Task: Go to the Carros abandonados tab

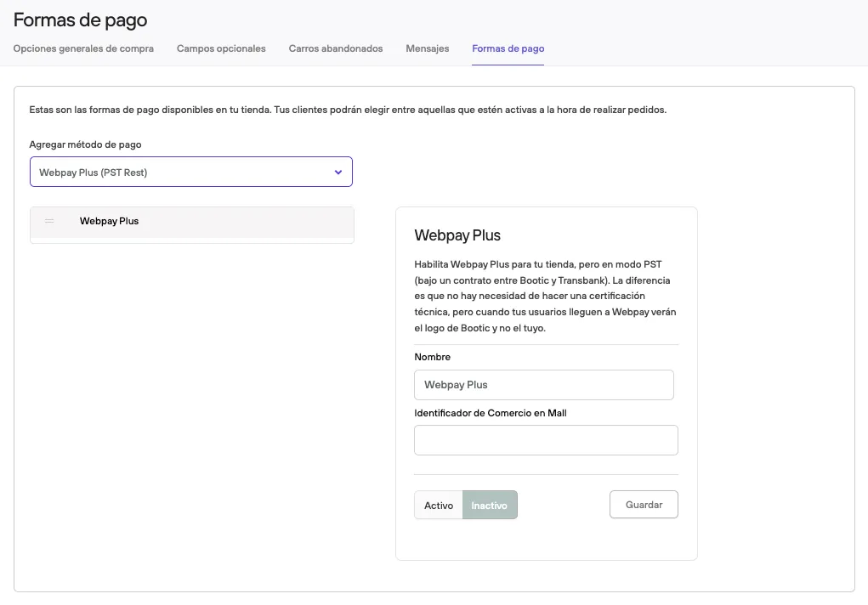Action: click(x=336, y=48)
